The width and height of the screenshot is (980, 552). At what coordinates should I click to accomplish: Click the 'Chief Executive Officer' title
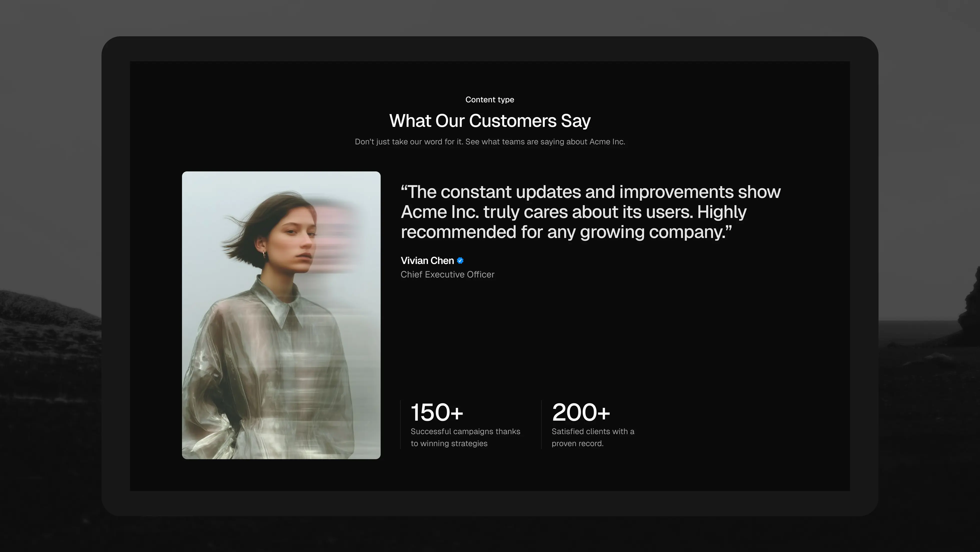coord(447,274)
